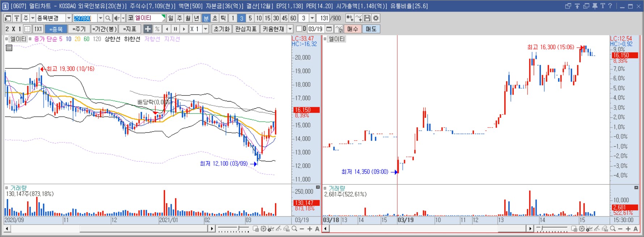Image resolution: width=644 pixels, height=237 pixels.
Task: Click zoom magnifier icon under left chart
Action: click(295, 229)
